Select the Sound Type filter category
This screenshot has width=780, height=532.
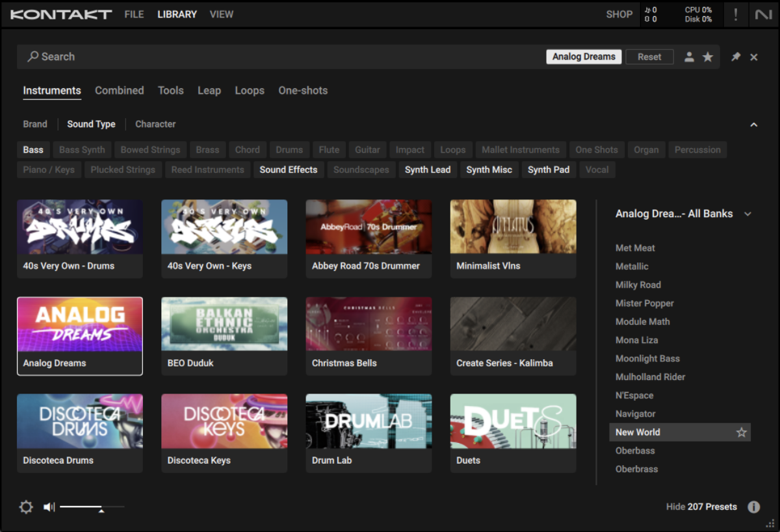91,124
